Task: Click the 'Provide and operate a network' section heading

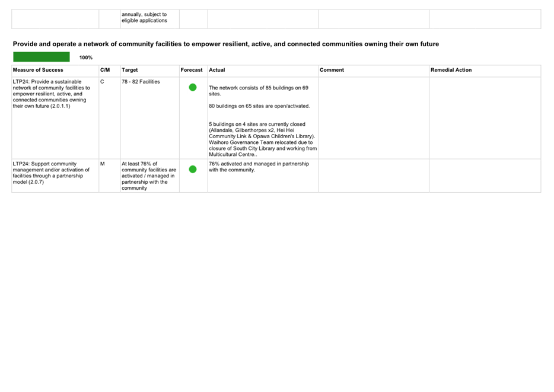Action: pyautogui.click(x=226, y=44)
